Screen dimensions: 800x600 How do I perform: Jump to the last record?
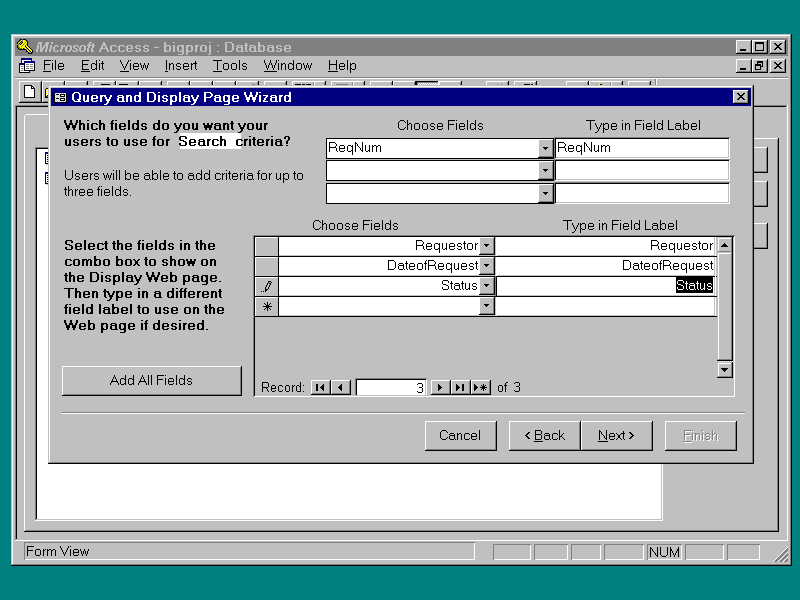pos(460,387)
